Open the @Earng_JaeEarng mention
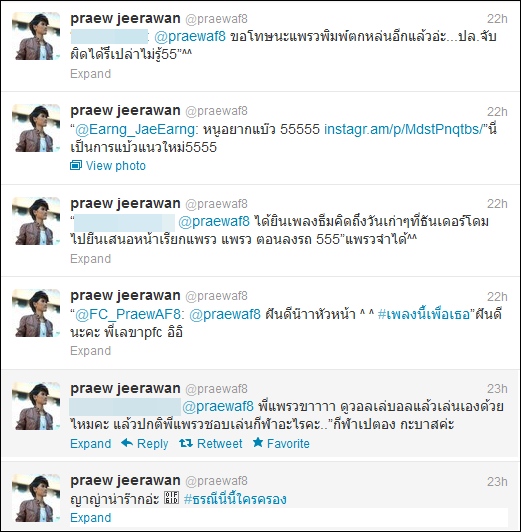The width and height of the screenshot is (521, 532). click(135, 130)
